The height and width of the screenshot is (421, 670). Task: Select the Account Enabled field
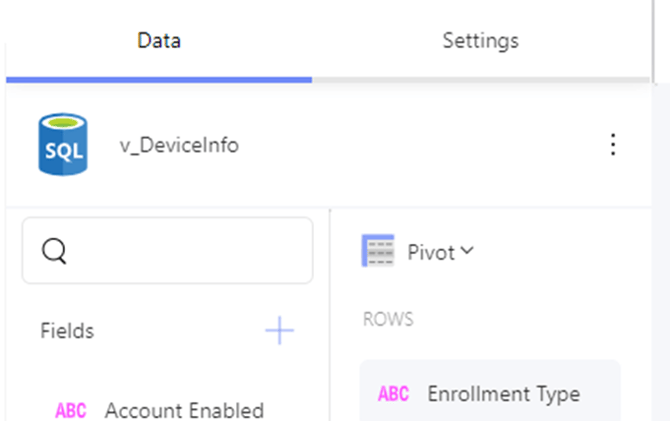[159, 410]
